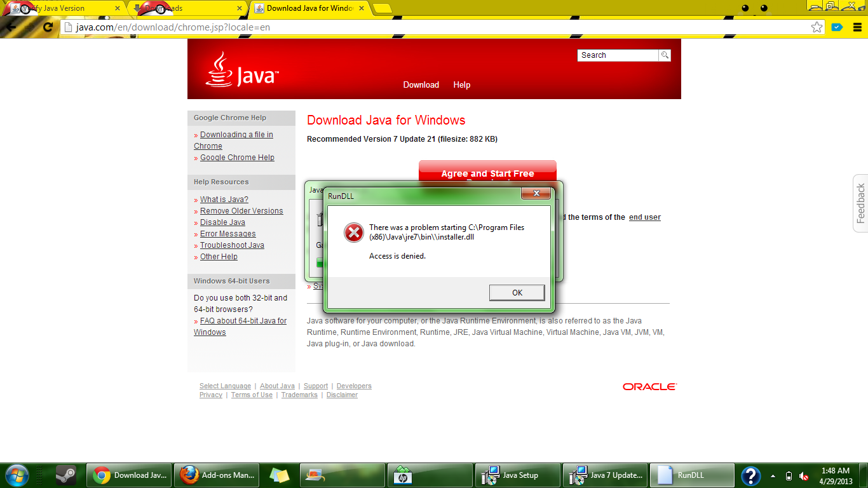
Task: Click OK in the RunDLL error dialog
Action: coord(517,292)
